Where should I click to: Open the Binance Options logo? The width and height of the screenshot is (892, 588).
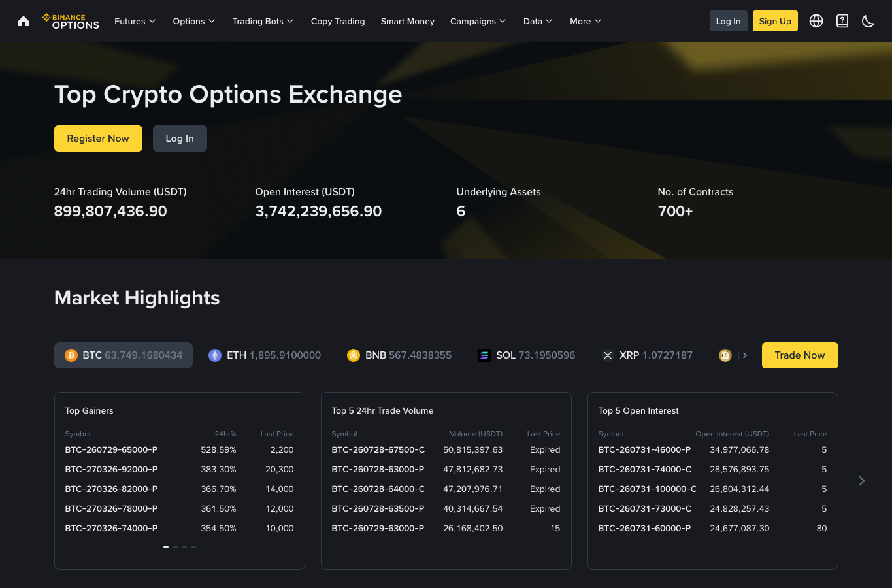click(71, 22)
